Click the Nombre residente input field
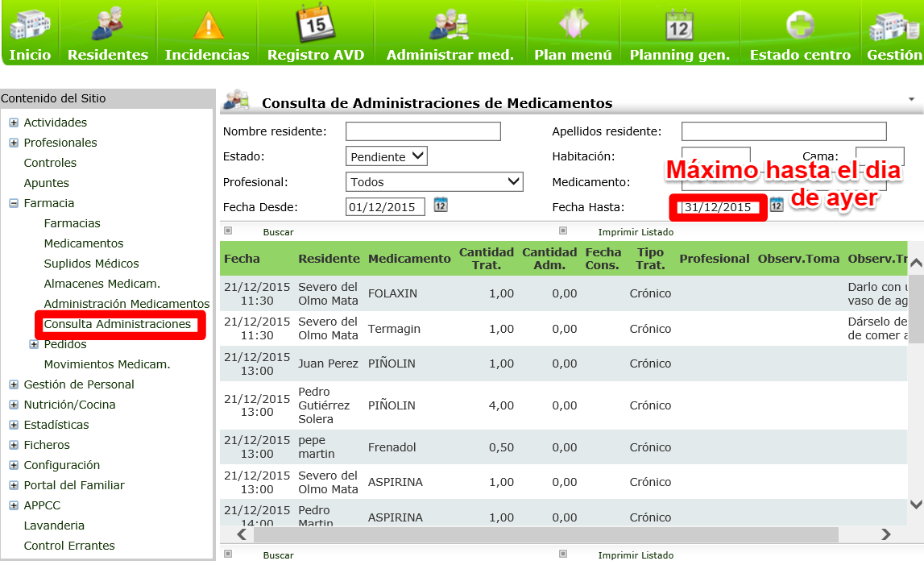 [423, 131]
